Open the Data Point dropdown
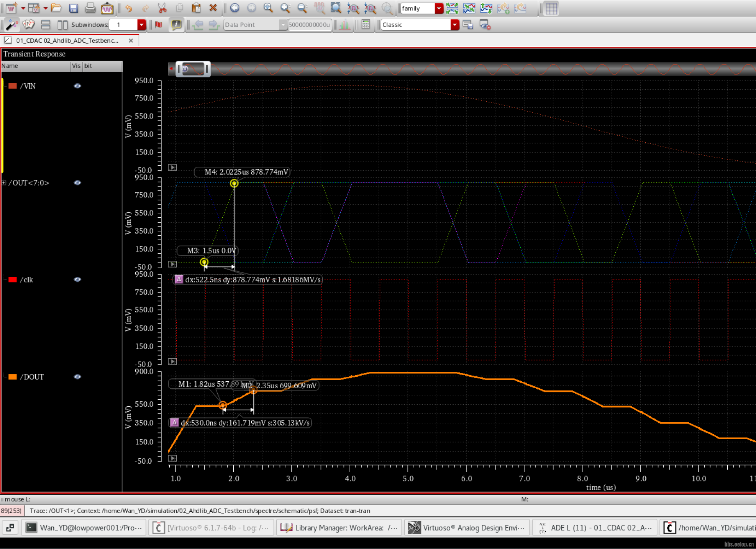 (282, 25)
